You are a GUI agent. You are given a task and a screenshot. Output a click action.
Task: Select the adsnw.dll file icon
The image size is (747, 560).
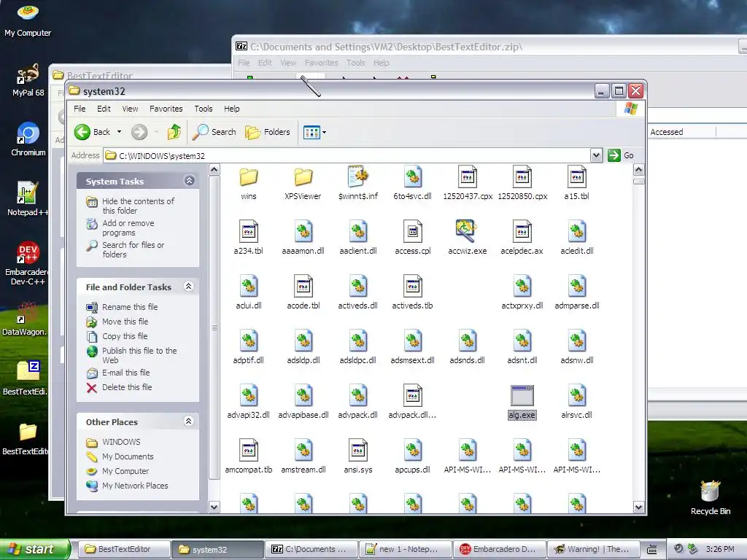tap(577, 341)
